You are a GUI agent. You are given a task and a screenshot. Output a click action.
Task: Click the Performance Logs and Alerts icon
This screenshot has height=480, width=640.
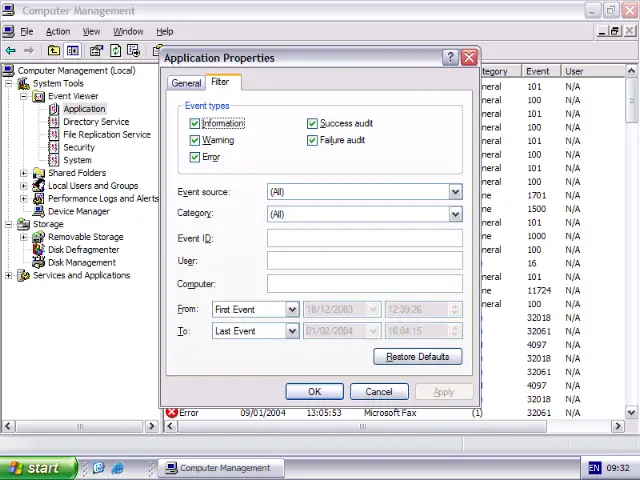click(x=38, y=198)
